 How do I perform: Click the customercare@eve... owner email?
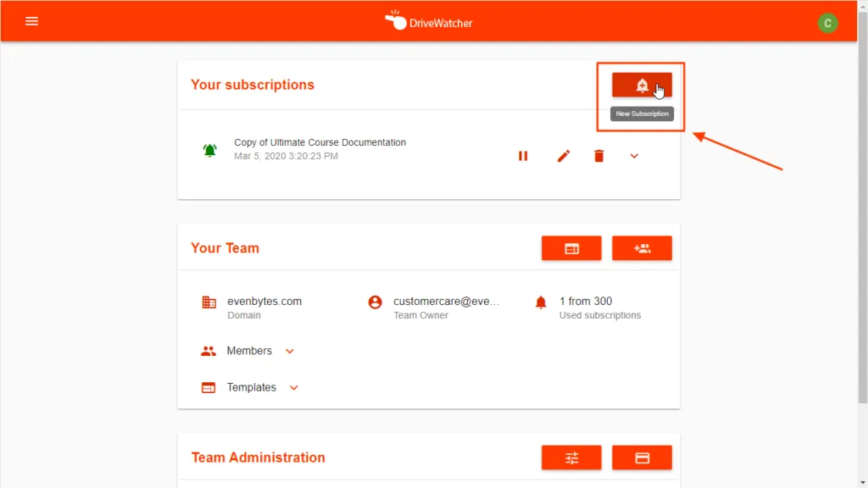coord(446,301)
